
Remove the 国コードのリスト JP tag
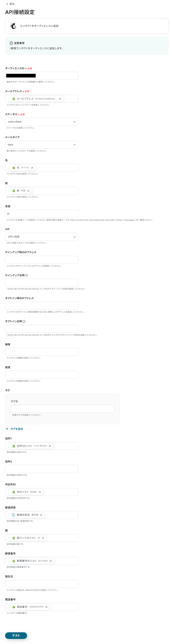coord(43,538)
